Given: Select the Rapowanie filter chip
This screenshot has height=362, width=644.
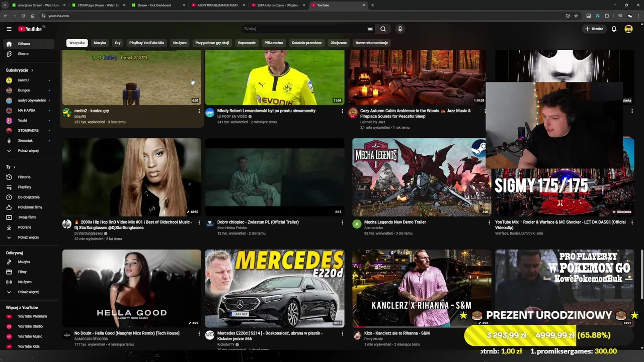Looking at the screenshot, I should tap(247, 43).
